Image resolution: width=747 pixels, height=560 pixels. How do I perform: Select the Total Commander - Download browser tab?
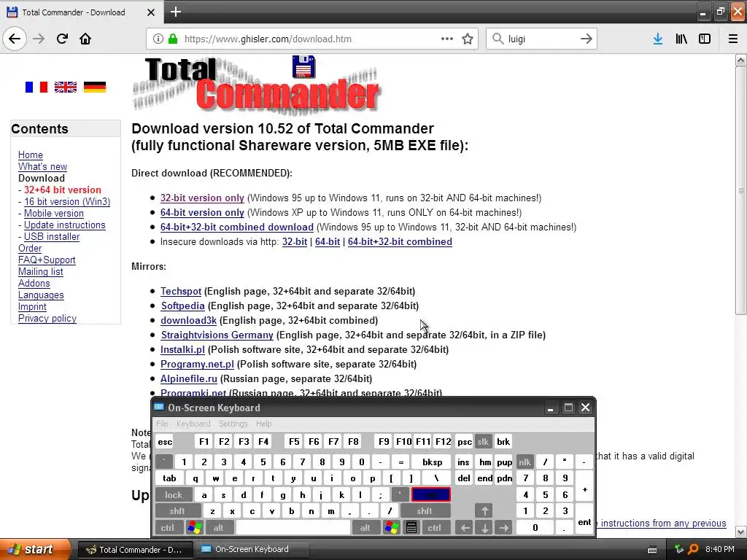click(82, 12)
